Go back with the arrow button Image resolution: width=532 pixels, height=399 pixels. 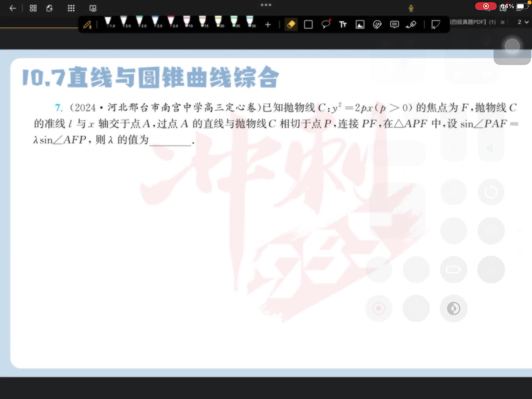(13, 8)
